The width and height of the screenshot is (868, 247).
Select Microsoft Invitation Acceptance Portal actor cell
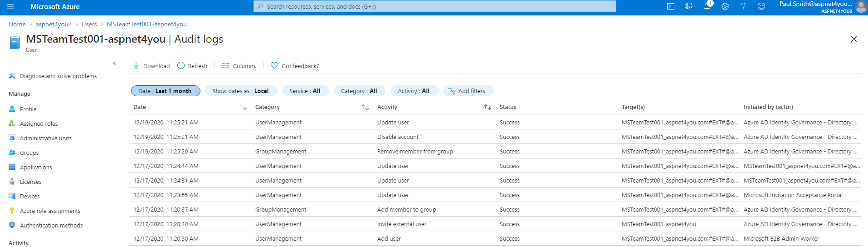pos(793,195)
